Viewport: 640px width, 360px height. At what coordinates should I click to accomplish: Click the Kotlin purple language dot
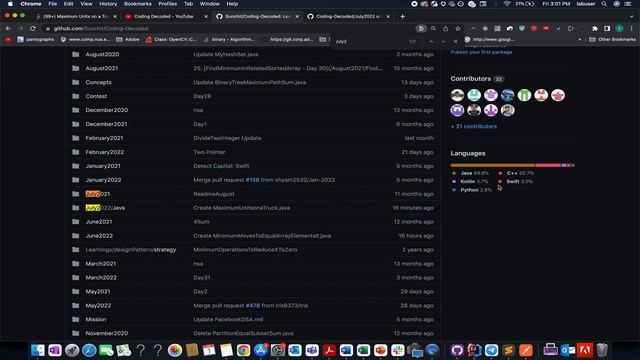[454, 182]
